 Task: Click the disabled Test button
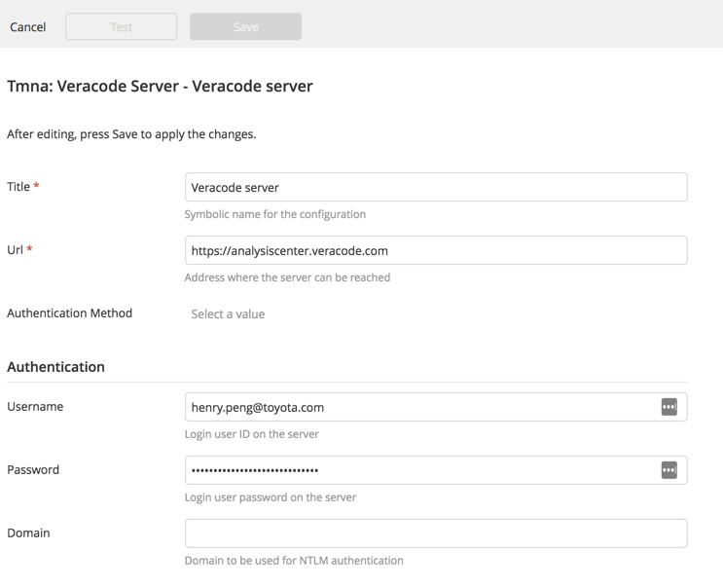click(122, 26)
